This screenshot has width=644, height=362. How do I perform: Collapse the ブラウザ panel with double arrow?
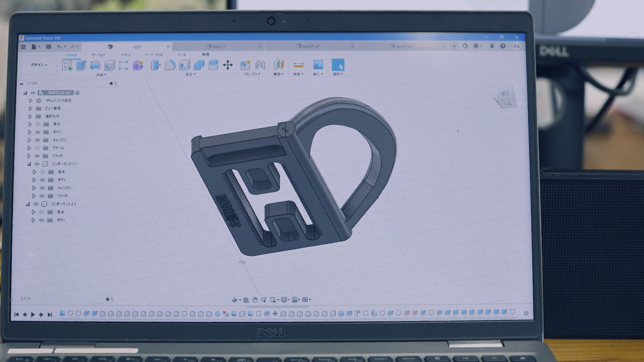tap(21, 84)
